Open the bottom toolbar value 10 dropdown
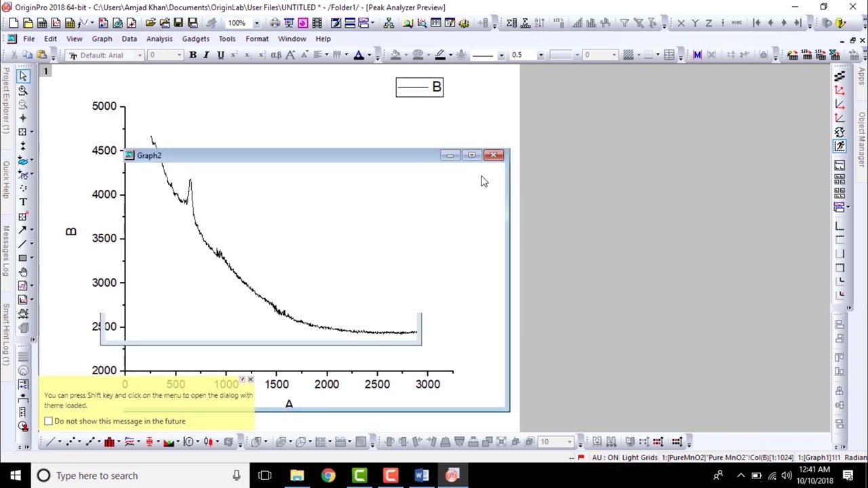Image resolution: width=868 pixels, height=488 pixels. pyautogui.click(x=570, y=442)
